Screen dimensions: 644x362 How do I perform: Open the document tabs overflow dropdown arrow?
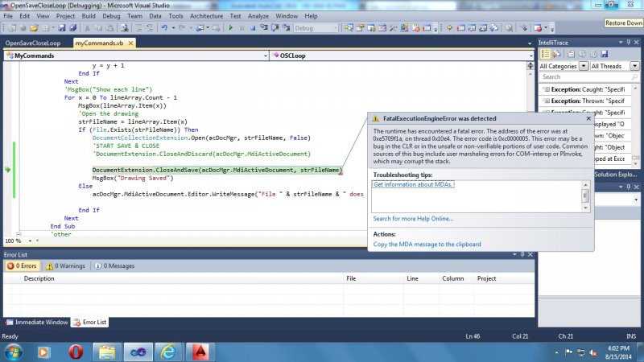(x=530, y=43)
